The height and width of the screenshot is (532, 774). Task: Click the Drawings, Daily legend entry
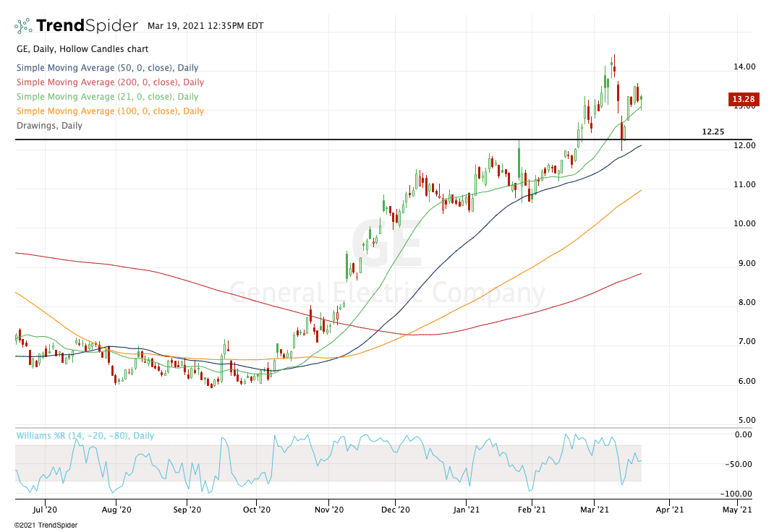(x=49, y=126)
